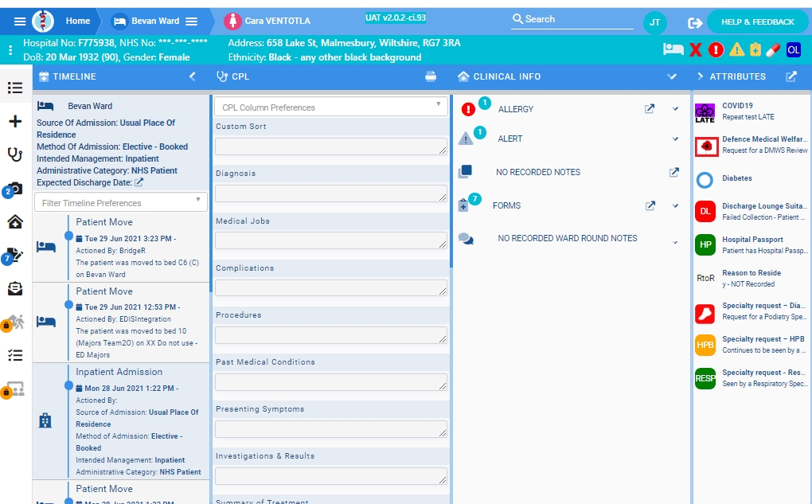
Task: Print the CPL panel
Action: pyautogui.click(x=431, y=76)
